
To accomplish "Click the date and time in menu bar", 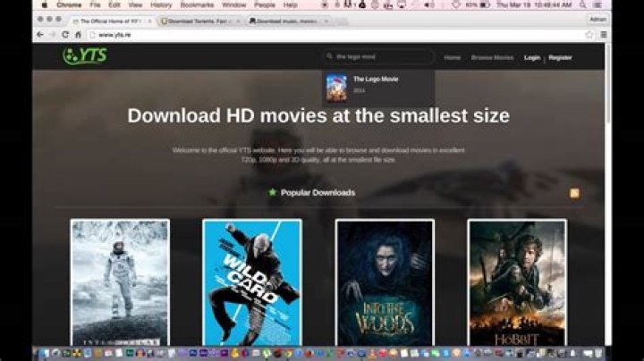I will coord(534,5).
